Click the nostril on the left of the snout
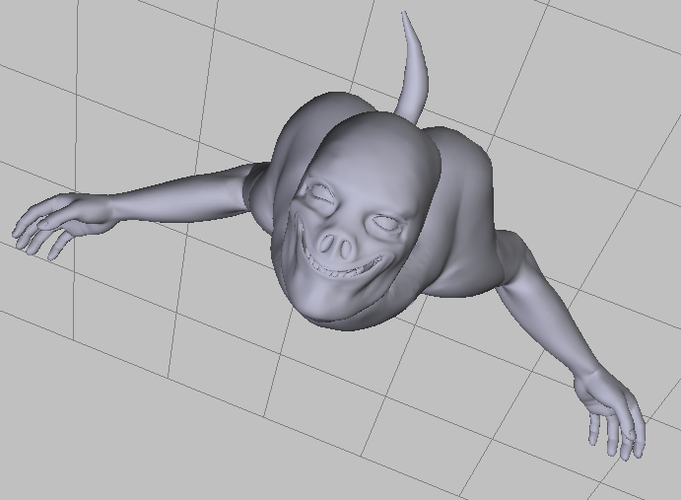This screenshot has height=500, width=681. click(325, 242)
